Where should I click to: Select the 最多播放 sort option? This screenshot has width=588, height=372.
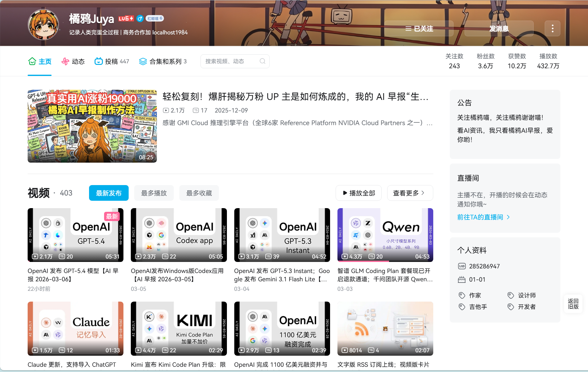click(x=154, y=193)
